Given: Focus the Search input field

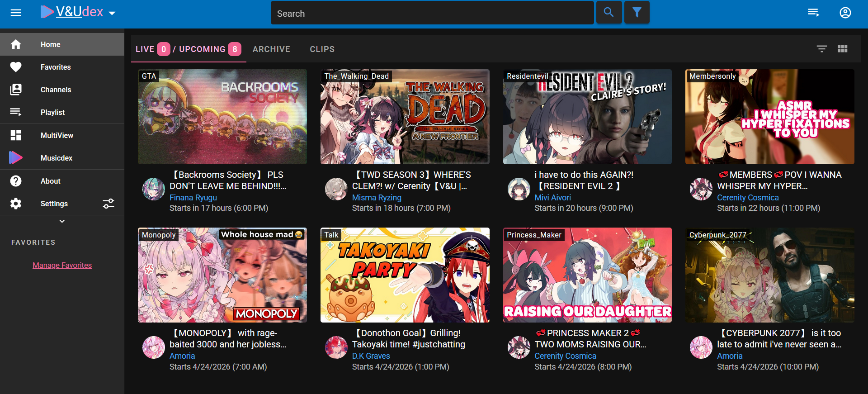Looking at the screenshot, I should [x=432, y=13].
